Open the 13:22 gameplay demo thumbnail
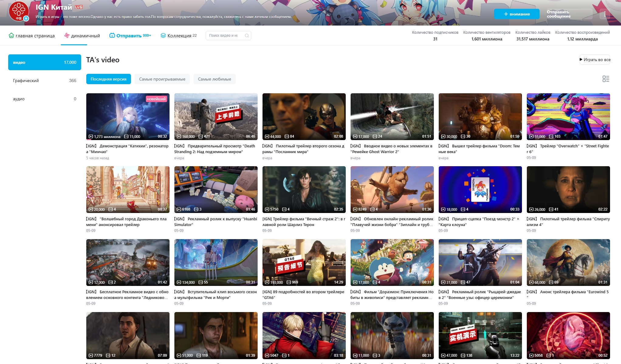Image resolution: width=621 pixels, height=364 pixels. 480,335
